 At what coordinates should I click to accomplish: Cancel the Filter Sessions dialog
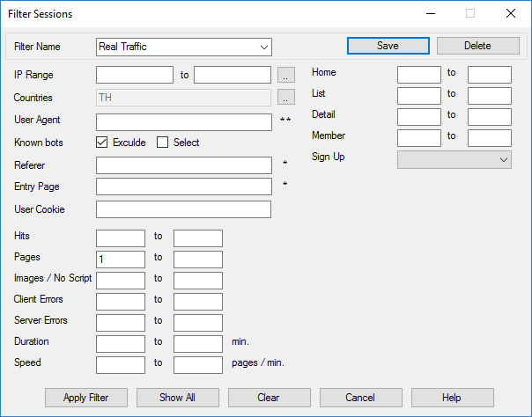click(x=360, y=398)
